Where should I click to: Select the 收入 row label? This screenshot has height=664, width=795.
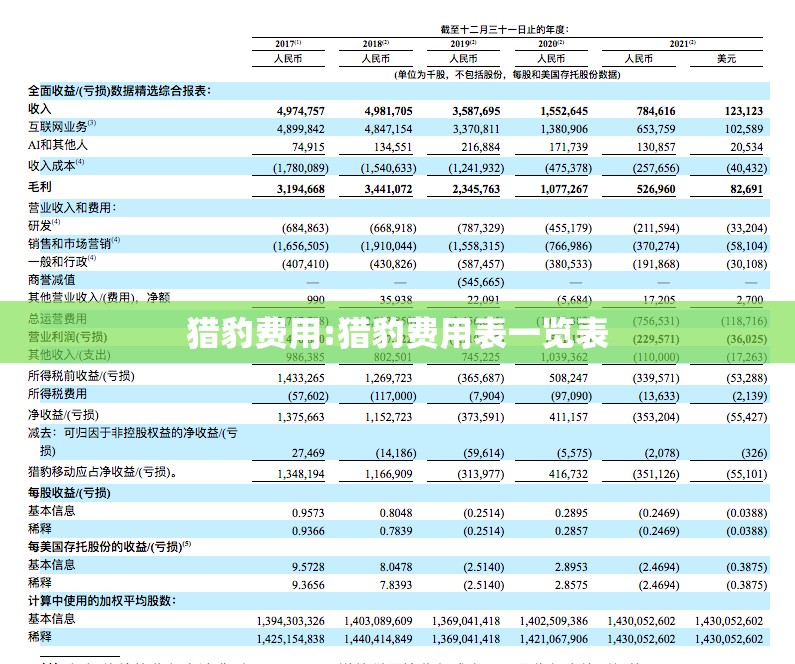(40, 108)
